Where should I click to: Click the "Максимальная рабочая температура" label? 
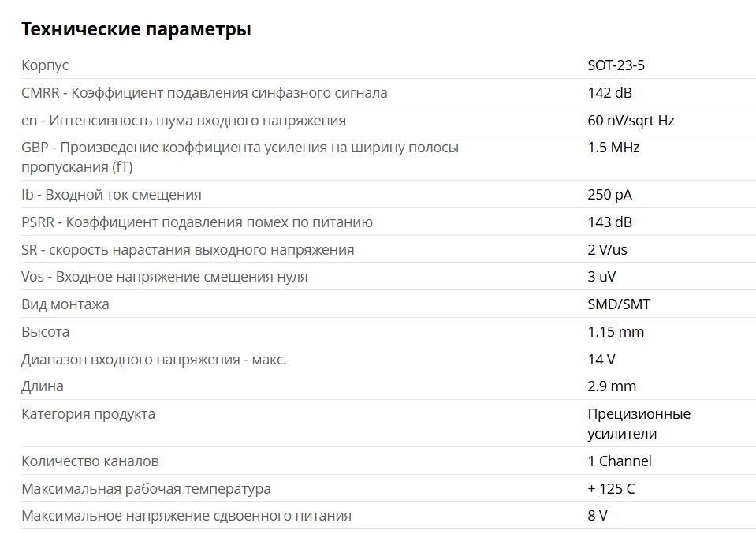point(146,489)
